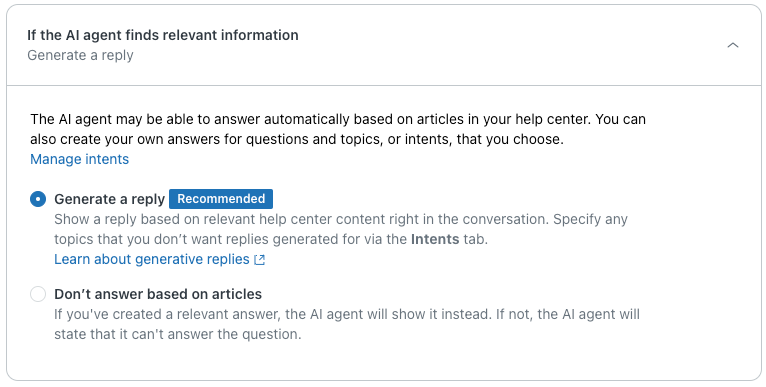Select the Generate a reply radio button
The width and height of the screenshot is (766, 387).
(x=38, y=199)
